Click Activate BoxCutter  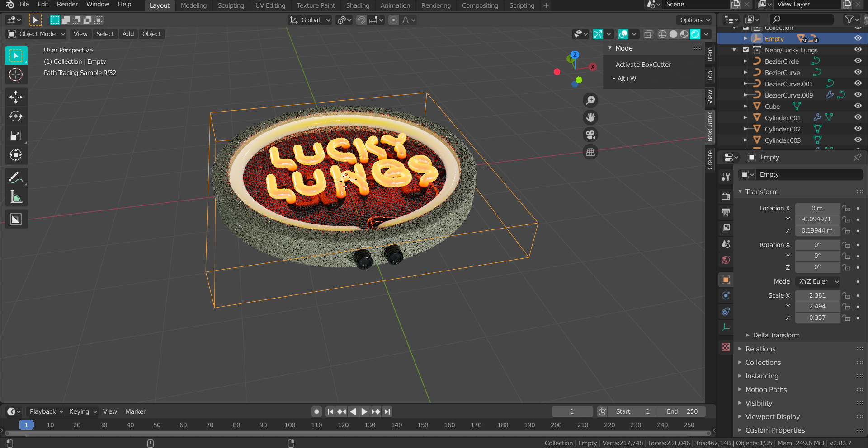pyautogui.click(x=643, y=64)
